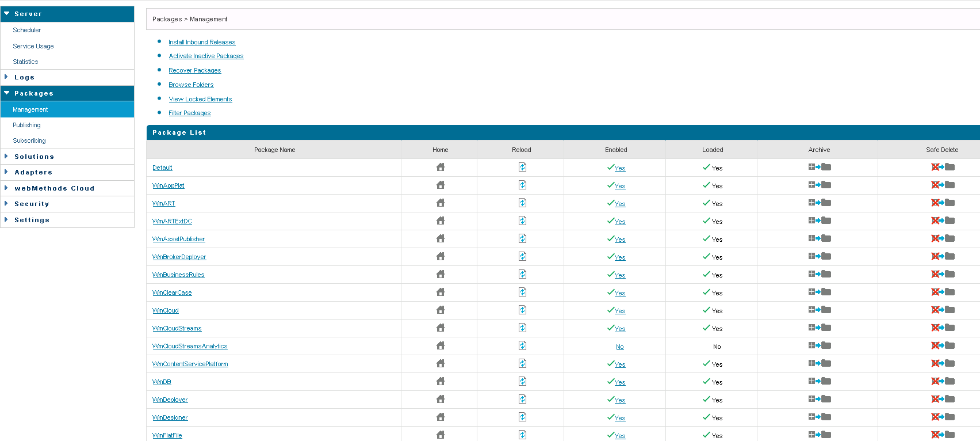This screenshot has width=980, height=441.
Task: Toggle enabled Yes for Default package
Action: pyautogui.click(x=620, y=168)
